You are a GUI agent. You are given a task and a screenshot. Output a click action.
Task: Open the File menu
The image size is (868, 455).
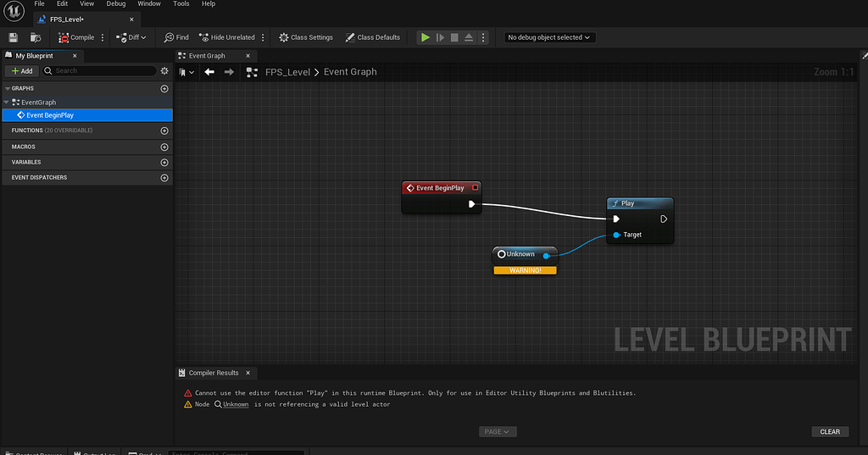pos(39,4)
